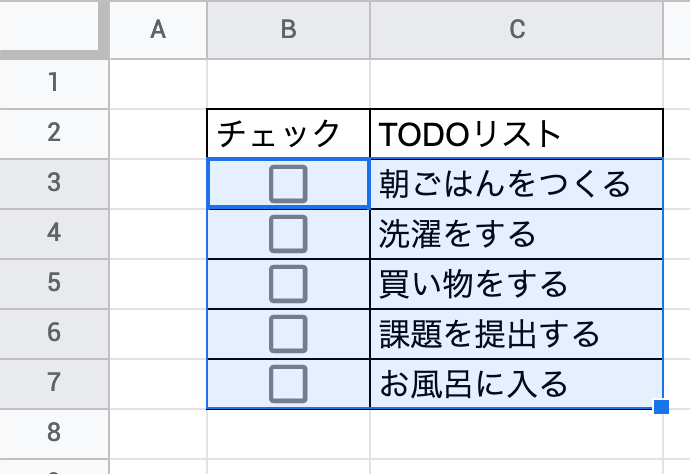Check the box for 朝ごはんをつくる

(288, 184)
